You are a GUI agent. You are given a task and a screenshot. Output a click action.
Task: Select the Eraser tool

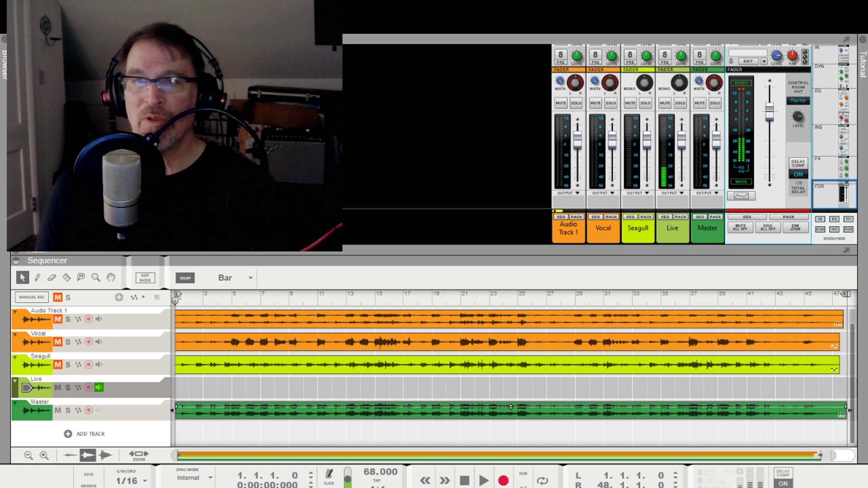tap(52, 278)
